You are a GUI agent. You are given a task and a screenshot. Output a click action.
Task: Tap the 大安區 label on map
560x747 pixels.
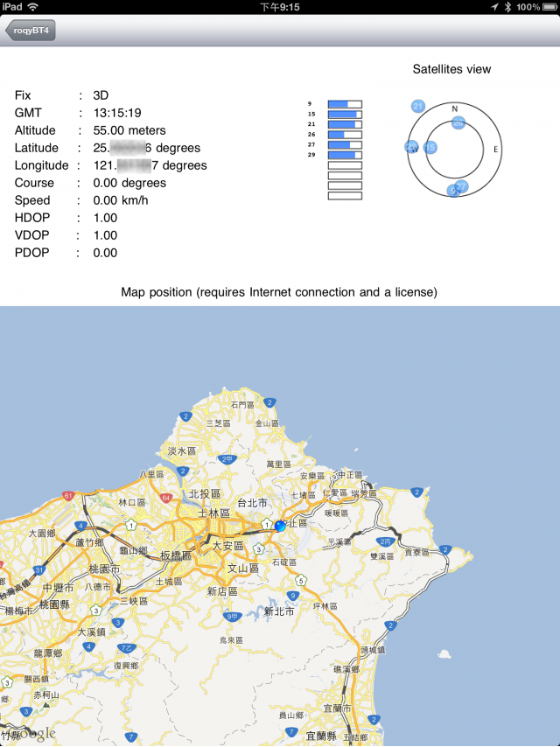pyautogui.click(x=228, y=546)
